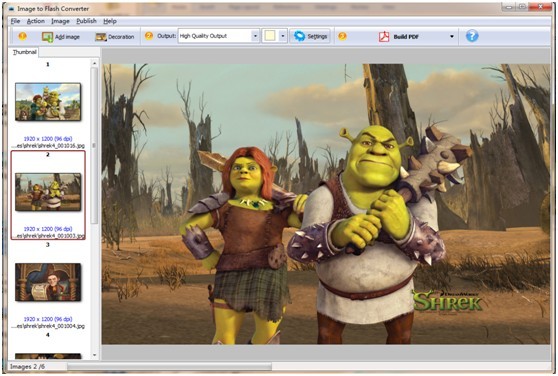Image resolution: width=558 pixels, height=376 pixels.
Task: Click the help hint icon before Build PDF
Action: click(x=342, y=36)
